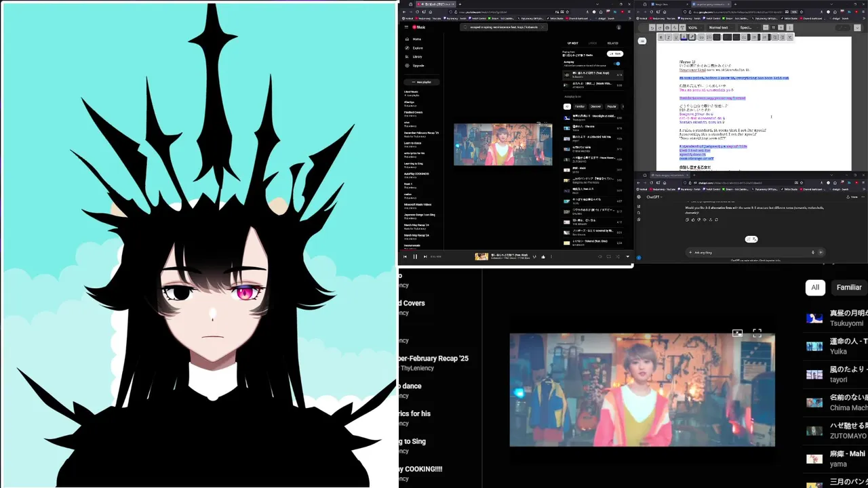Open text color picker in Docs

tap(684, 37)
